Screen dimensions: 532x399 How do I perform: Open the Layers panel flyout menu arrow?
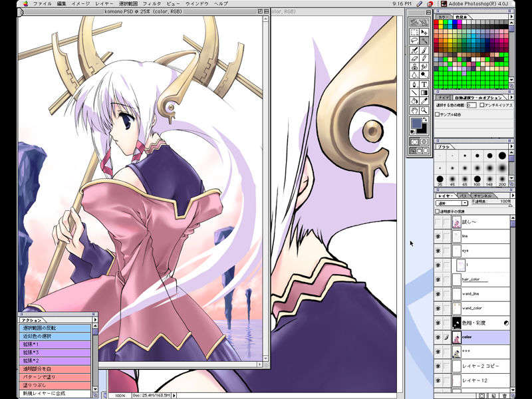(x=512, y=196)
